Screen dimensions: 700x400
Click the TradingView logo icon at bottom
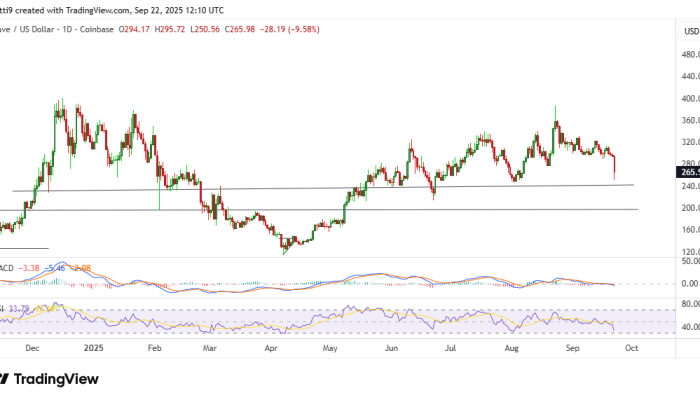click(x=5, y=378)
